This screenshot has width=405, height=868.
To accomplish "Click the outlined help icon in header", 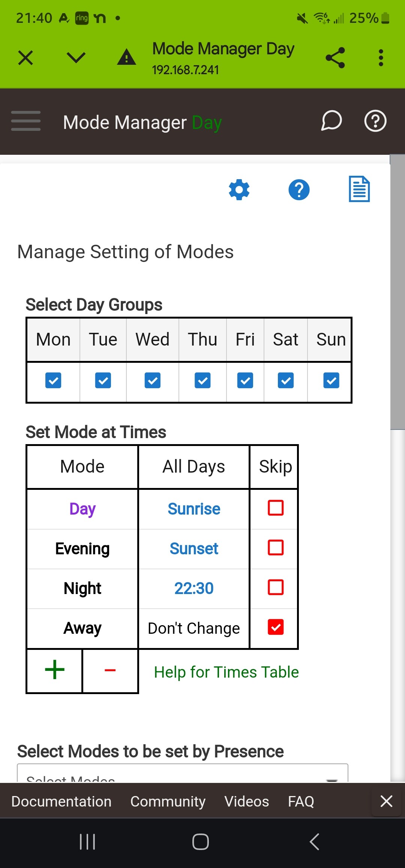I will pos(375,121).
